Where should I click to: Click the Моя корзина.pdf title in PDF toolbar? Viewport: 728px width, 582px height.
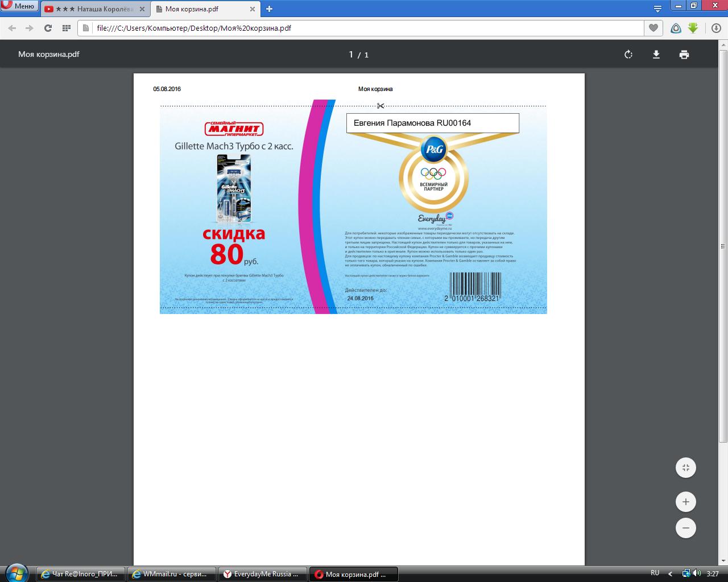[49, 55]
